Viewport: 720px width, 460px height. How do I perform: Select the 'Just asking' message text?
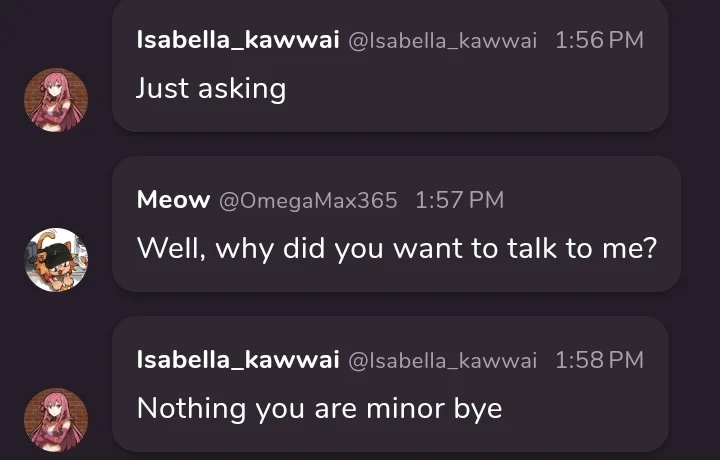tap(211, 88)
